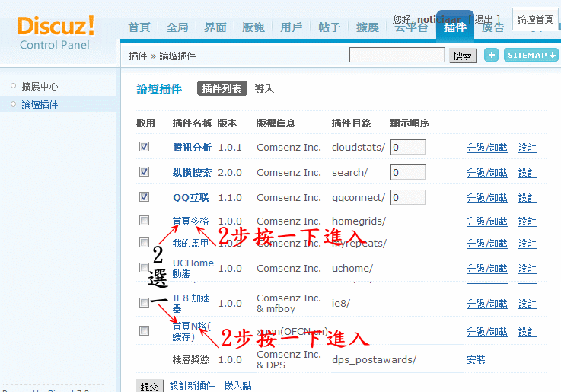Open the 首頁 top menu
The image size is (561, 392).
point(139,27)
